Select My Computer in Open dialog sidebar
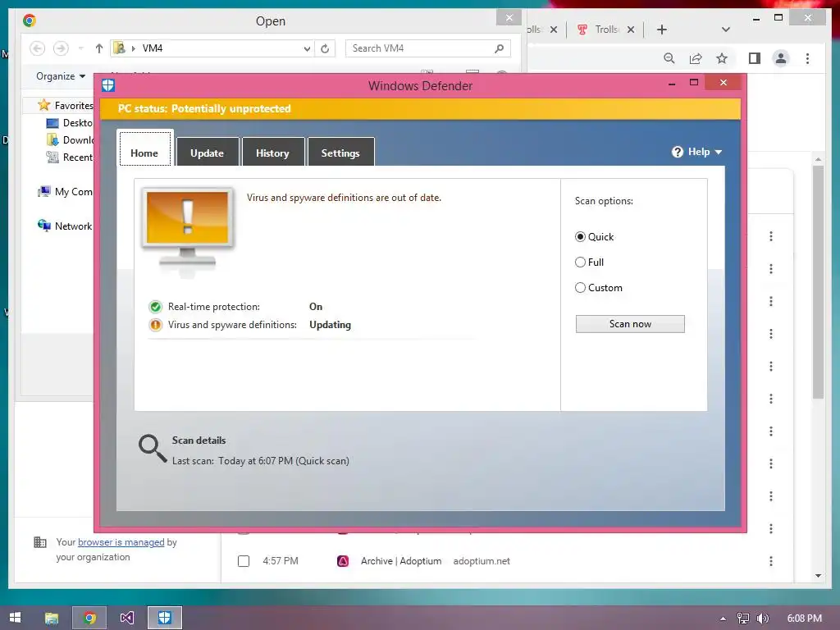Screen dimensions: 840x630 pyautogui.click(x=65, y=192)
